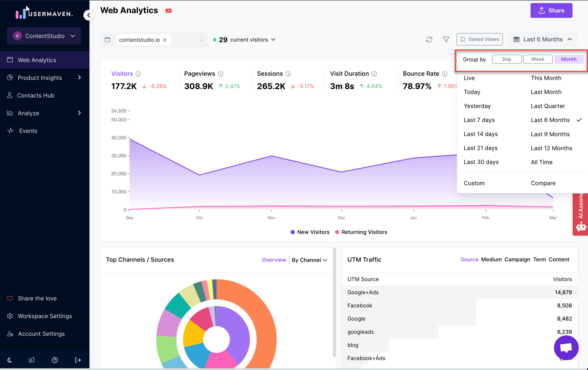Click the Share button
The image size is (588, 370).
(x=551, y=10)
